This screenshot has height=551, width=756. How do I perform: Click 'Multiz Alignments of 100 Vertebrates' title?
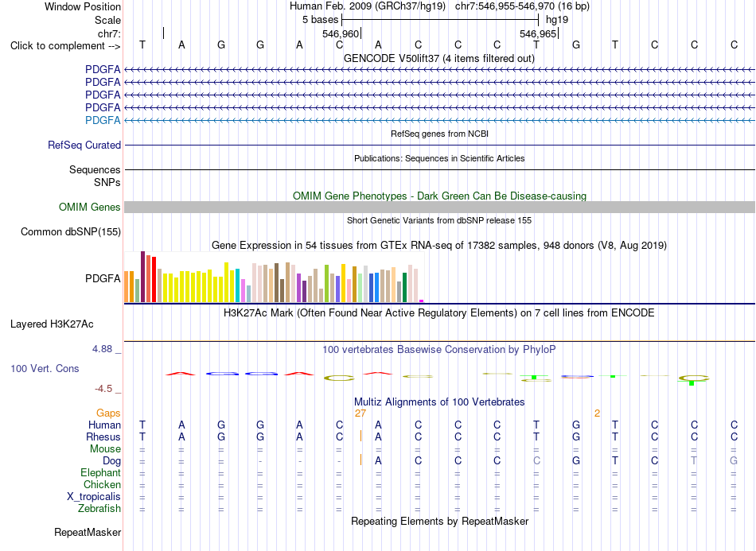439,402
